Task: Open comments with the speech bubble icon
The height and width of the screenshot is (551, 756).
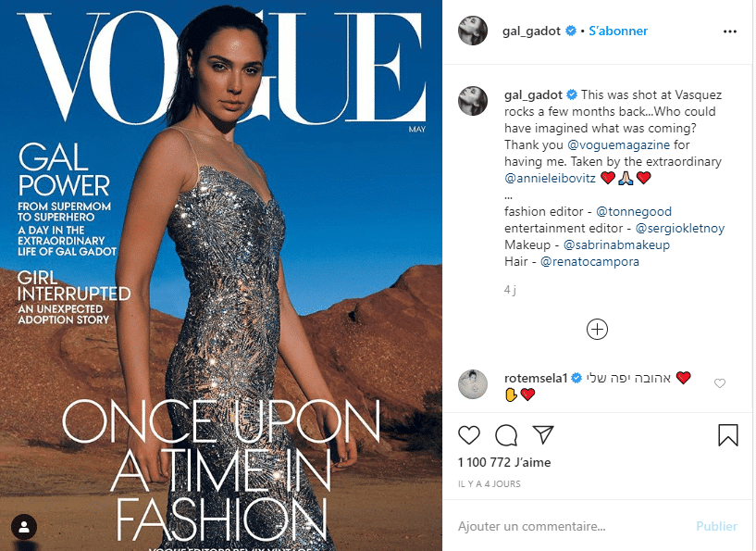Action: (506, 435)
